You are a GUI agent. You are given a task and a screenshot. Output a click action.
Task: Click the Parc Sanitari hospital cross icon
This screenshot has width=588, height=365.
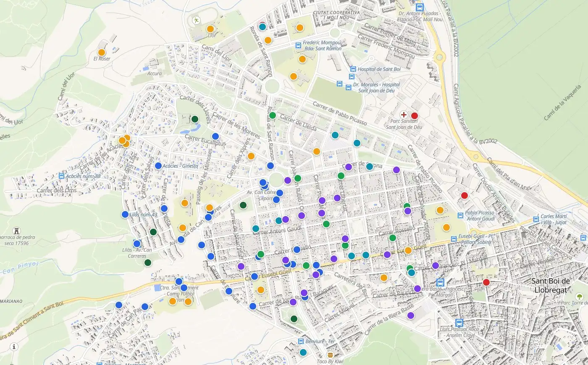(x=404, y=115)
